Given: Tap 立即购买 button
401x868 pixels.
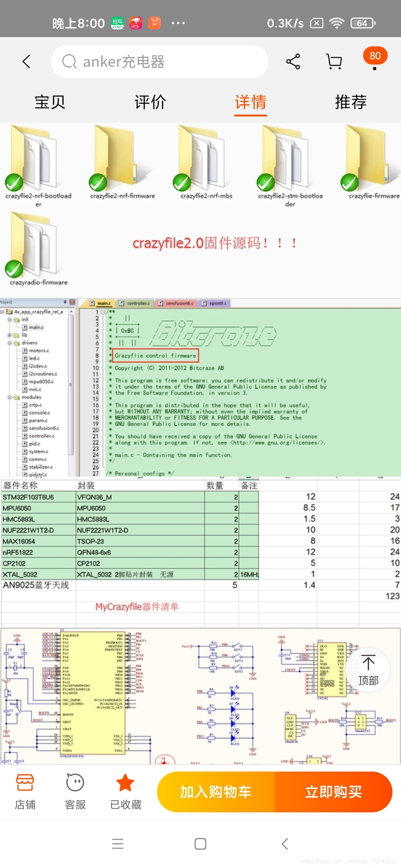Looking at the screenshot, I should (x=333, y=792).
